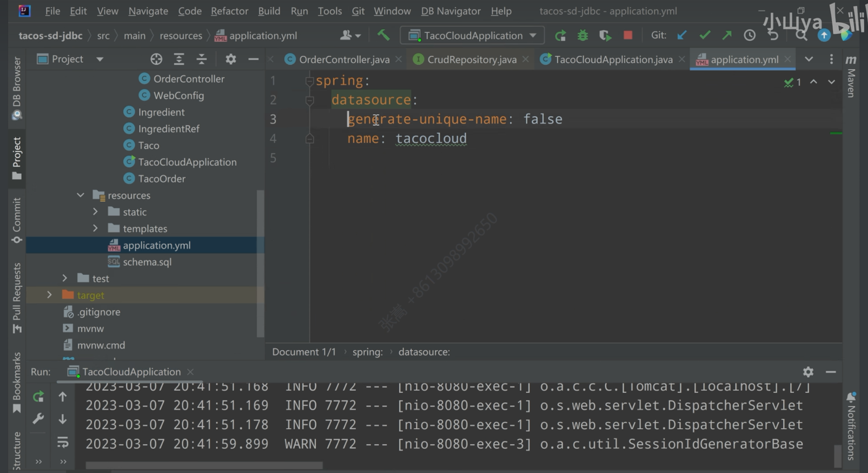Click tacos-sd-jdbc breadcrumb
This screenshot has height=473, width=868.
point(50,36)
